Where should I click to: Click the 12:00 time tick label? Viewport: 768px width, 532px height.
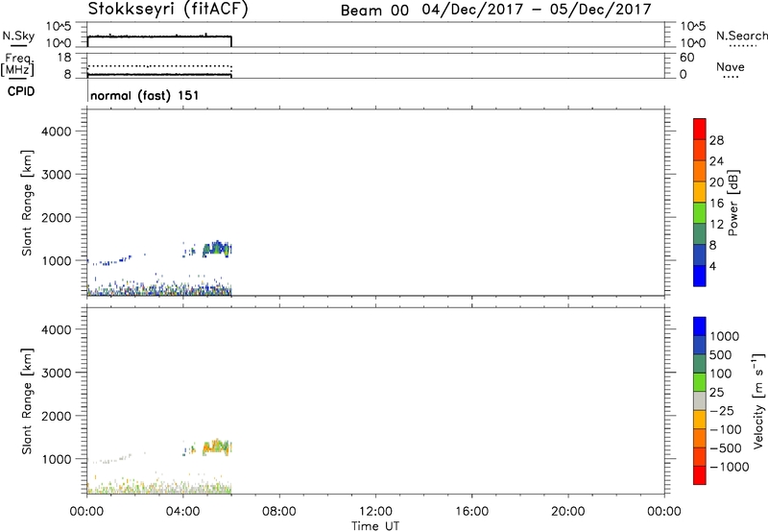point(375,512)
